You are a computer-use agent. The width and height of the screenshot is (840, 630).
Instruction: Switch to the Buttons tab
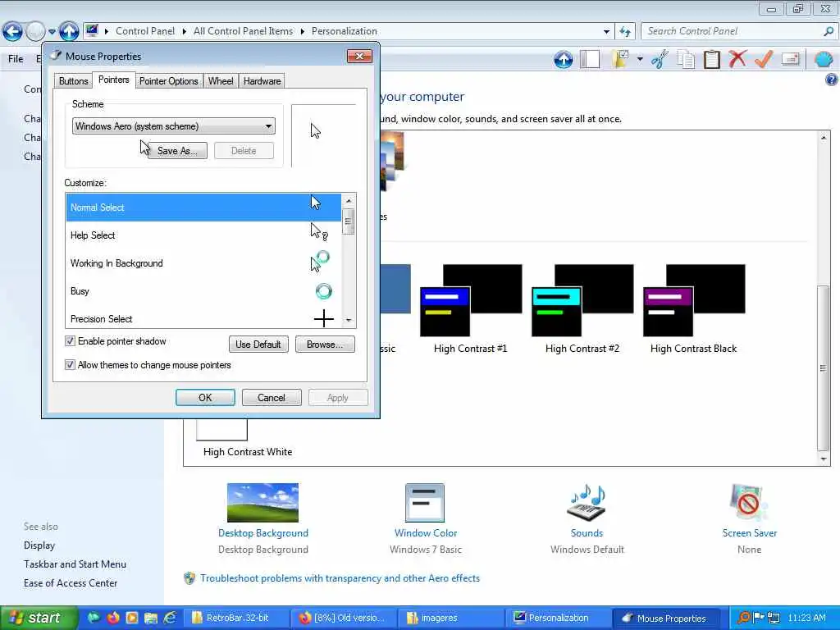point(73,81)
